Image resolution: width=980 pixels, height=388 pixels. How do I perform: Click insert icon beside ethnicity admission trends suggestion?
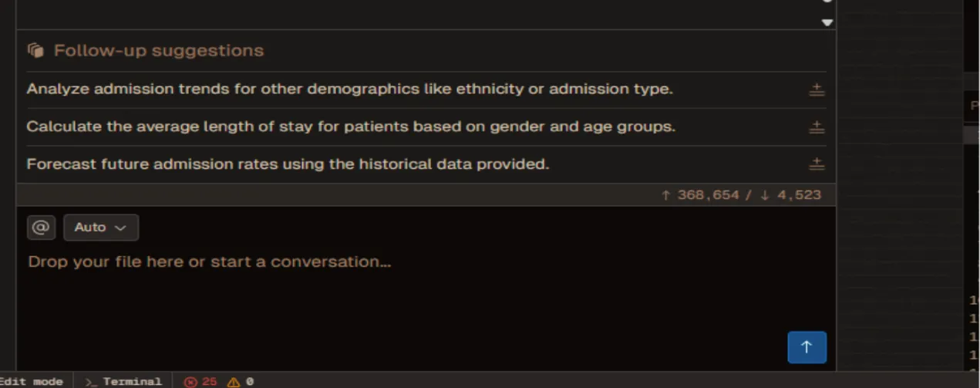[817, 89]
